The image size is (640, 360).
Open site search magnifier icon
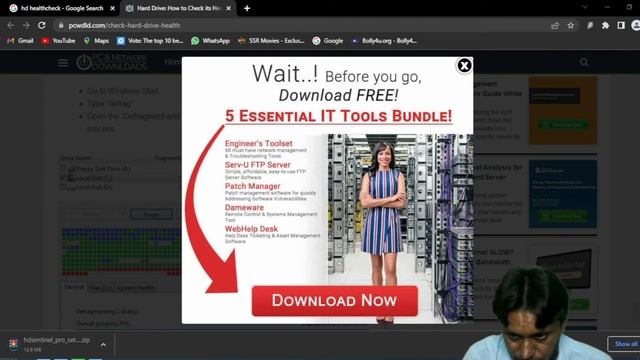(x=584, y=62)
